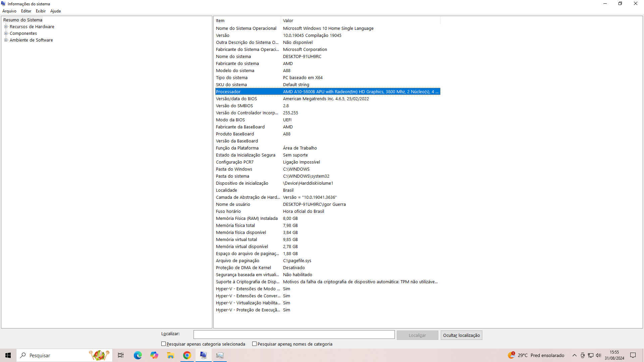This screenshot has height=362, width=644.
Task: Open the Arquivo menu
Action: 9,11
